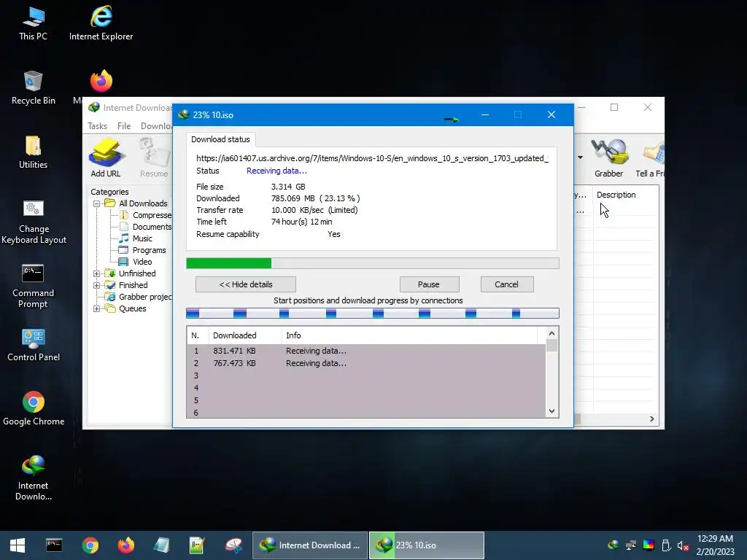Expand the Finished category node
This screenshot has height=560, width=747.
pyautogui.click(x=97, y=285)
